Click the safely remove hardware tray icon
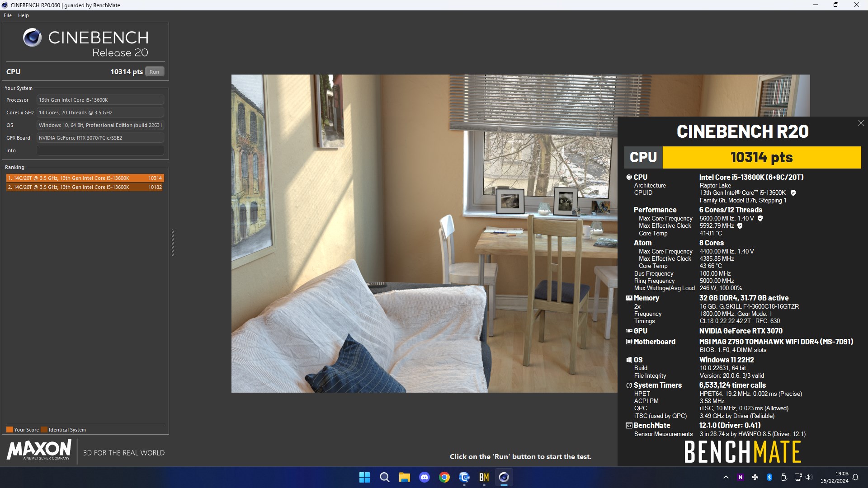This screenshot has width=868, height=488. tap(784, 477)
